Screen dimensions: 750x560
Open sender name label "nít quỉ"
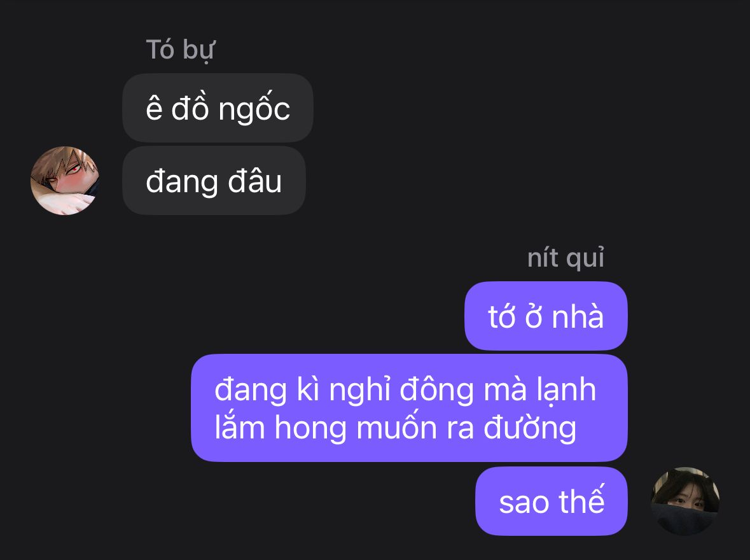click(x=566, y=258)
